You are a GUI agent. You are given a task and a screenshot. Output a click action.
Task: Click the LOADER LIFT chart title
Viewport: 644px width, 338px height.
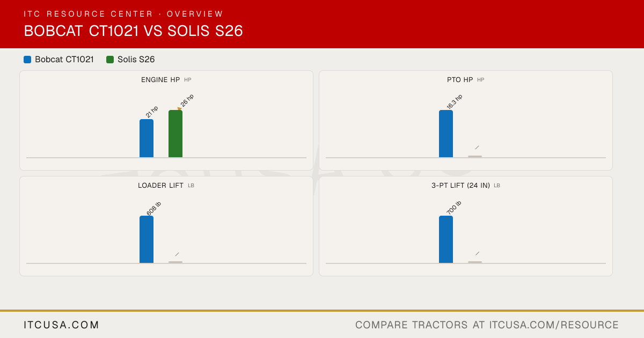(x=160, y=185)
